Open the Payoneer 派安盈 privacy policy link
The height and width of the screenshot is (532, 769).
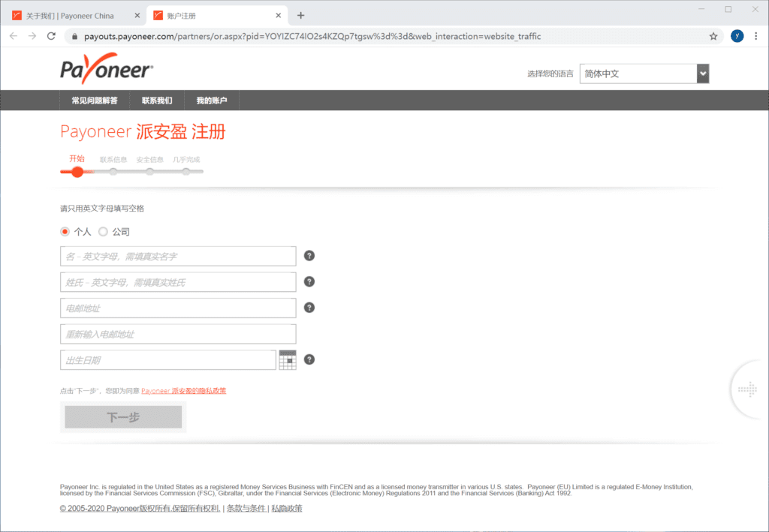pos(183,391)
